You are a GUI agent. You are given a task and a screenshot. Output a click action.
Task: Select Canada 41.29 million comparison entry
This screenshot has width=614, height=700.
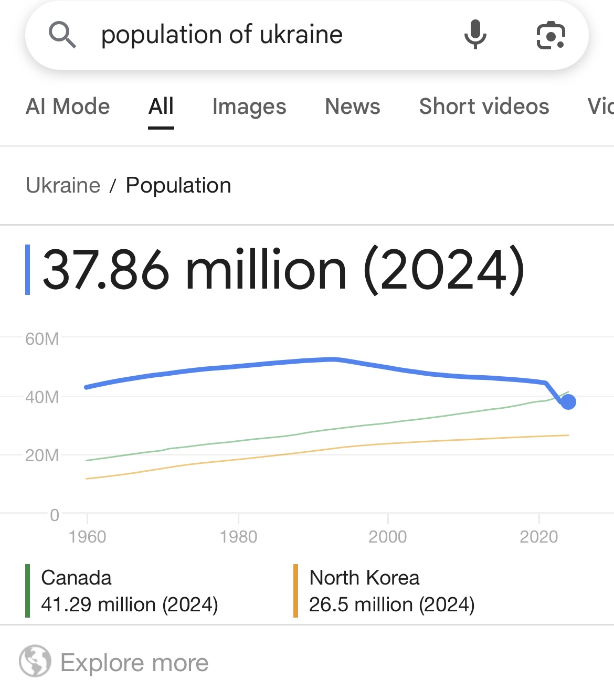click(130, 591)
